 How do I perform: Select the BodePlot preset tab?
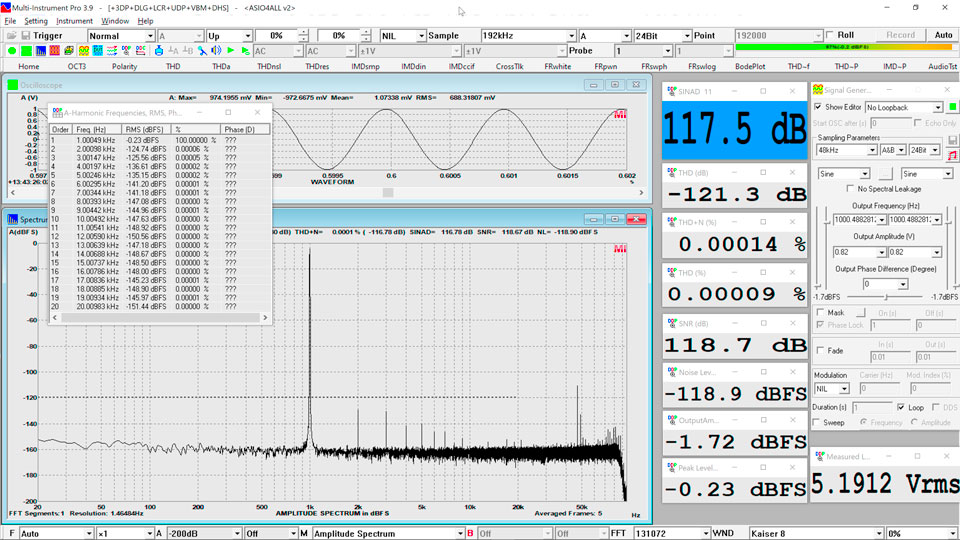[750, 66]
